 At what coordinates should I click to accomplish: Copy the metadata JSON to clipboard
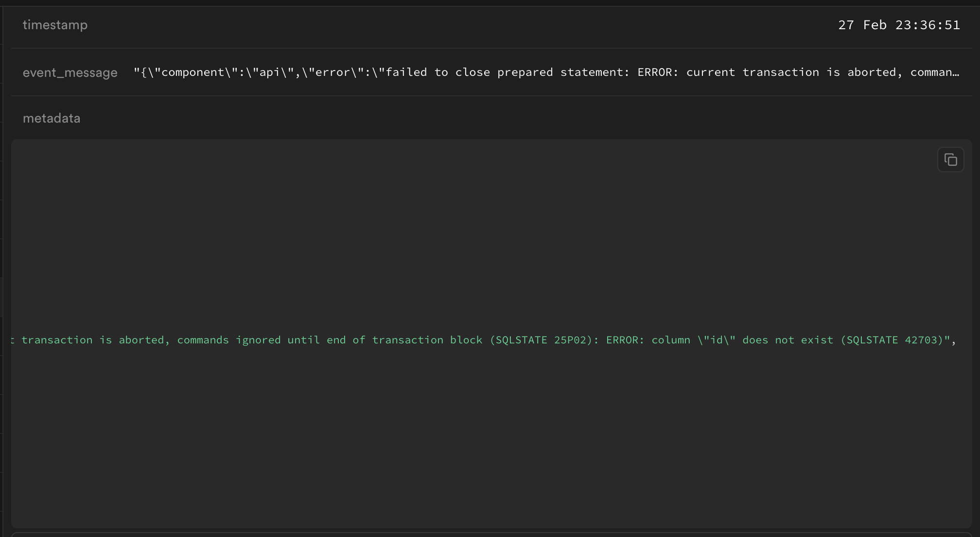click(x=950, y=160)
